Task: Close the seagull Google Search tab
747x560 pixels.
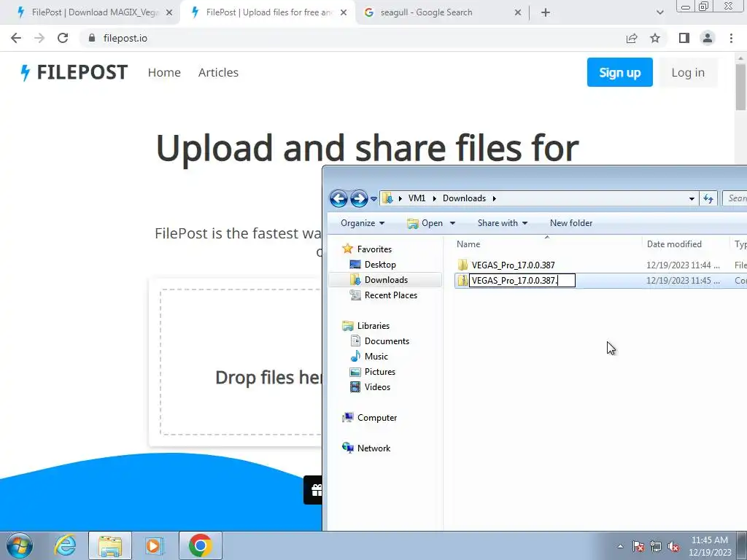Action: pos(518,12)
